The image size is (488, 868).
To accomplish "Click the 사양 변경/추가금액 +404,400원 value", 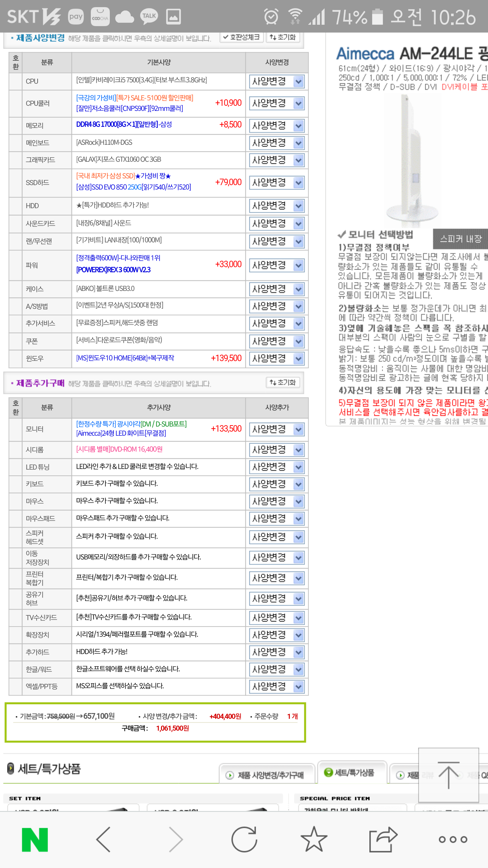I will (x=225, y=716).
